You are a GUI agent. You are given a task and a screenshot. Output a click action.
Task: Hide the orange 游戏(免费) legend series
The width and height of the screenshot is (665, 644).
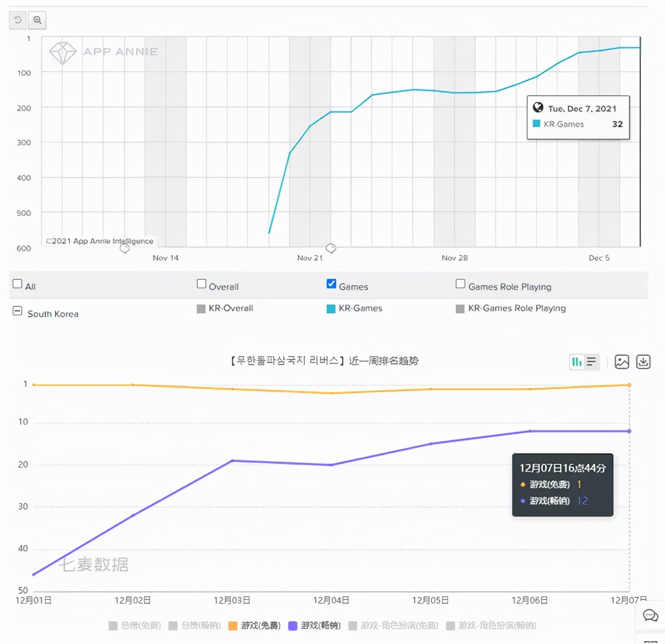coord(255,626)
